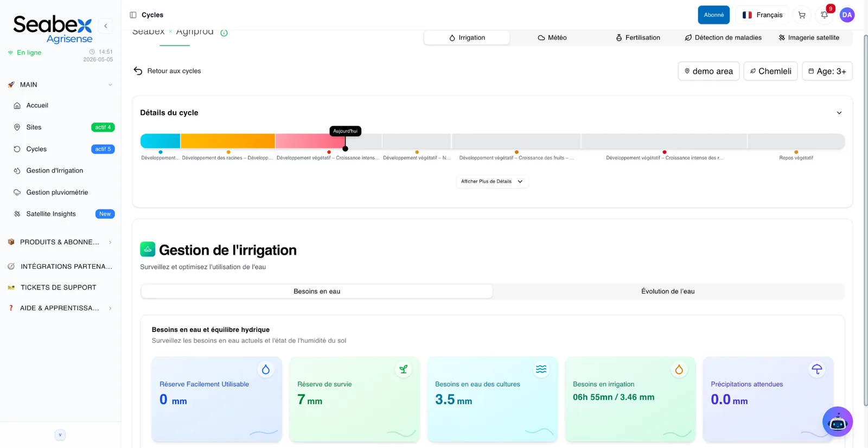Expand Afficher Plus de Détails

[x=492, y=182]
